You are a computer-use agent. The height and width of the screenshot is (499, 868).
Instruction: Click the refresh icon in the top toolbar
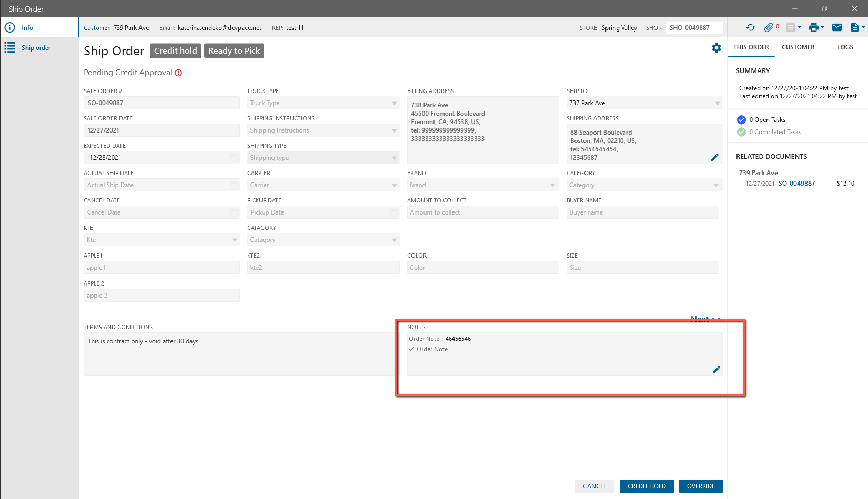coord(751,27)
